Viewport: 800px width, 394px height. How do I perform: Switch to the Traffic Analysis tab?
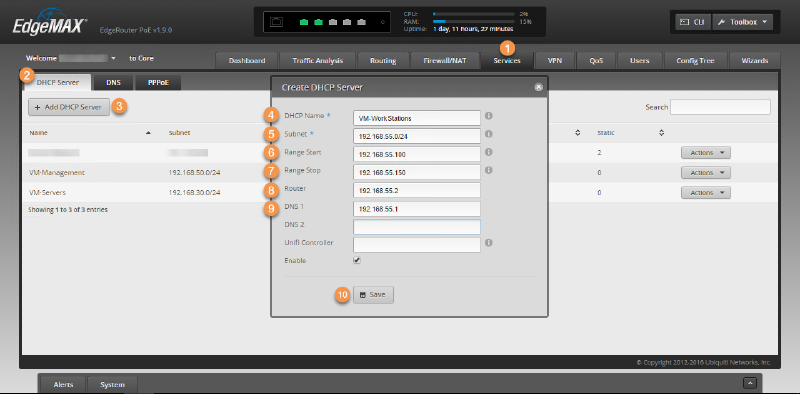pyautogui.click(x=317, y=60)
